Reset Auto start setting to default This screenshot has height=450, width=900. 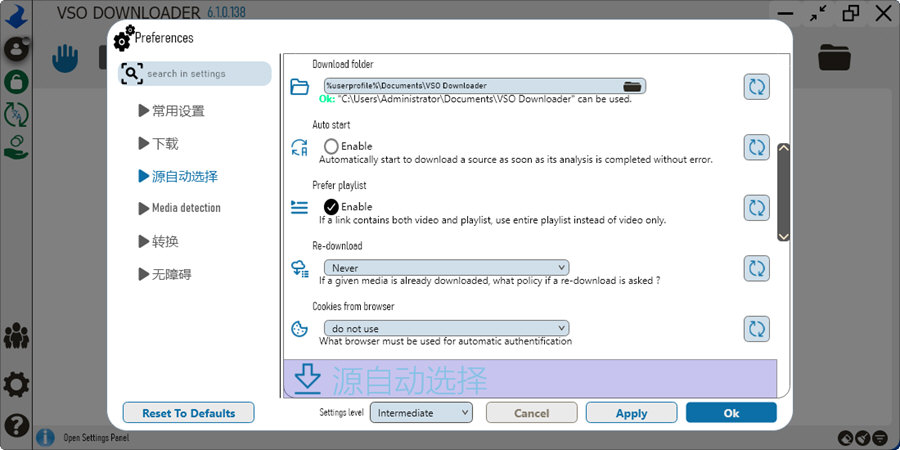click(757, 147)
